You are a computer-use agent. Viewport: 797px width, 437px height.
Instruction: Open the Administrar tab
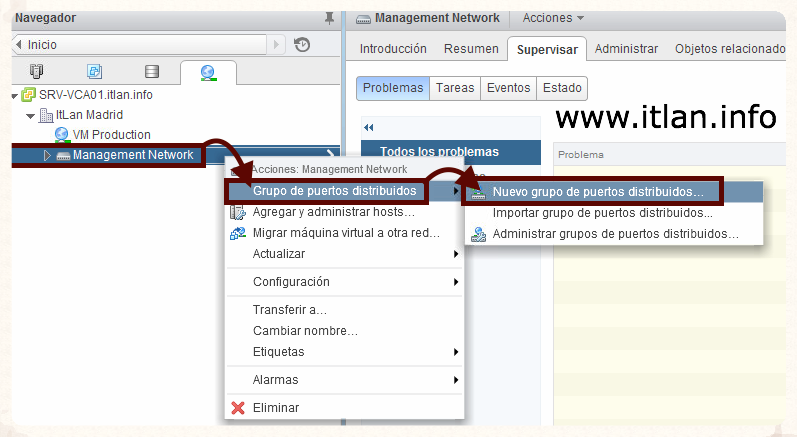click(x=626, y=49)
